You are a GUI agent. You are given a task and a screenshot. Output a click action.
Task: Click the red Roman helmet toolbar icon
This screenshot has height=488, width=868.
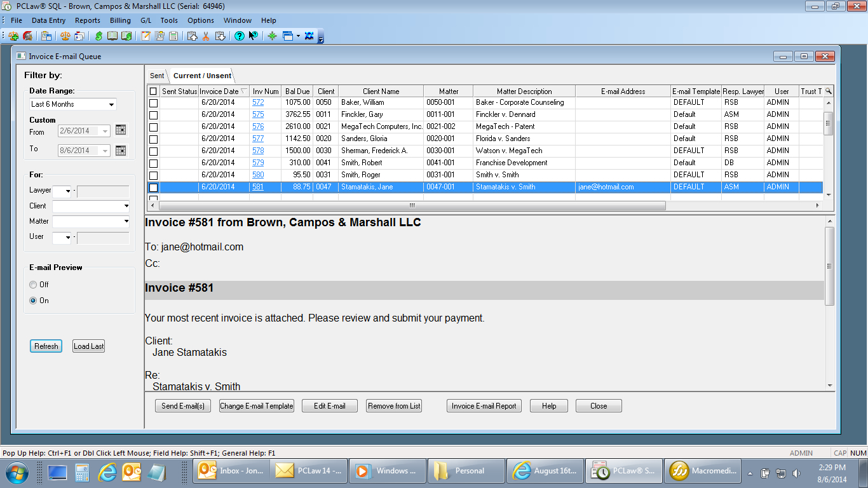click(x=28, y=36)
